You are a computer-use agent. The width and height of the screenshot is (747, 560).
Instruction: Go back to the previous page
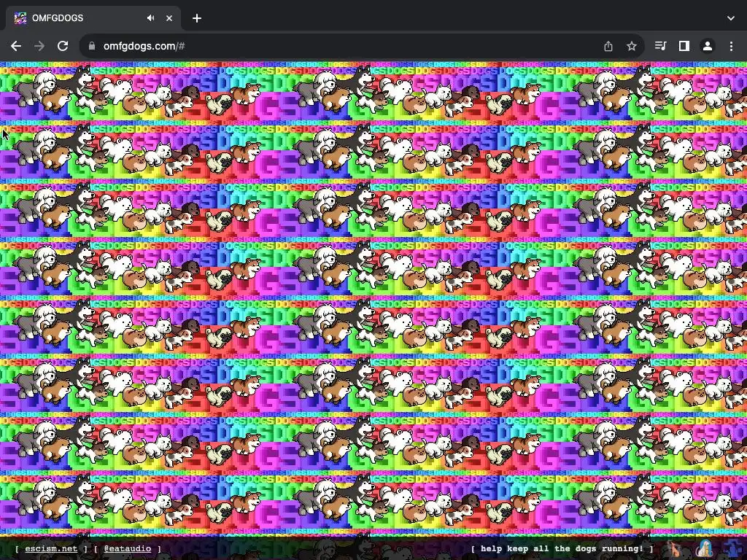[x=16, y=46]
